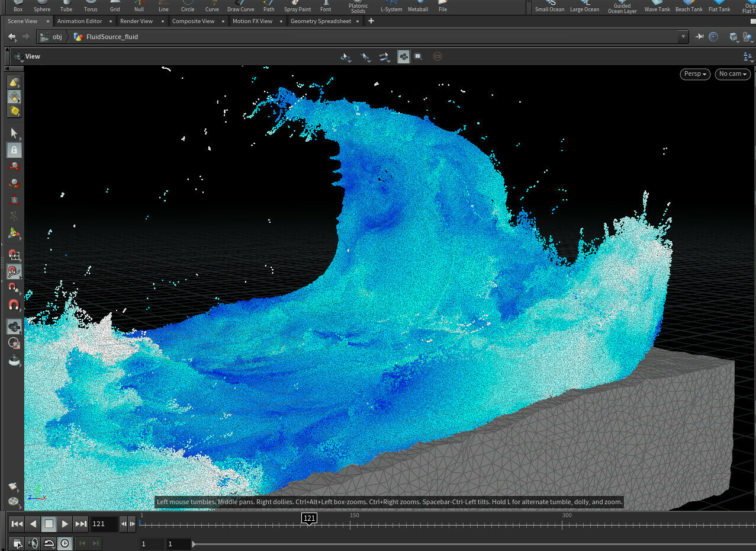Switch to the Motion FX View tab
This screenshot has width=756, height=551.
(252, 21)
